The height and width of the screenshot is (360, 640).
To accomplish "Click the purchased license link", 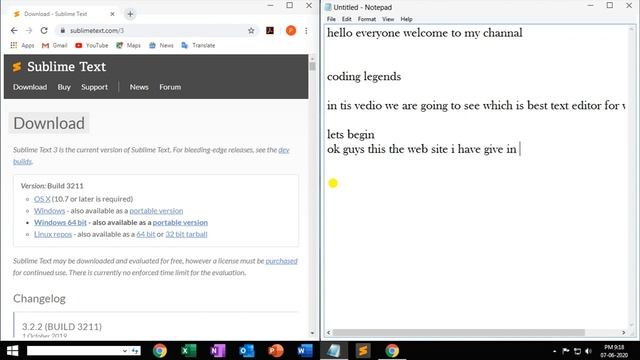I will (281, 261).
